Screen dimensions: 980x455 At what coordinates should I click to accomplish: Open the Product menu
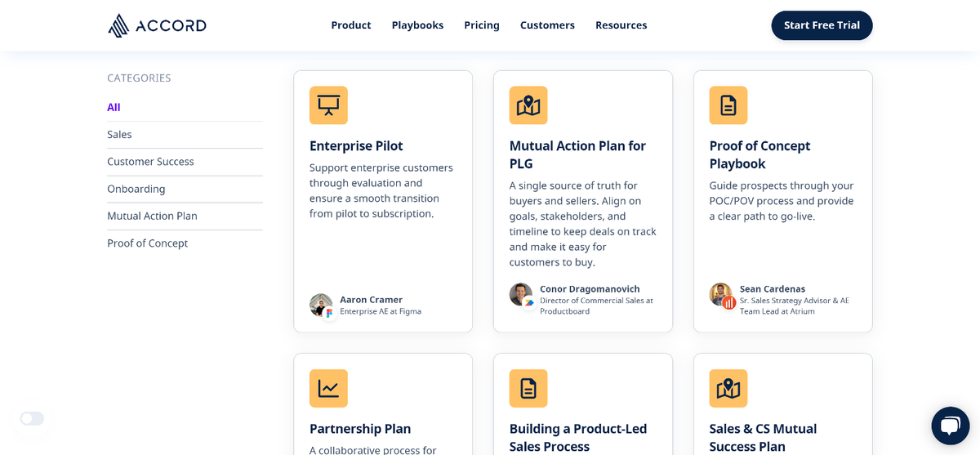pos(351,25)
